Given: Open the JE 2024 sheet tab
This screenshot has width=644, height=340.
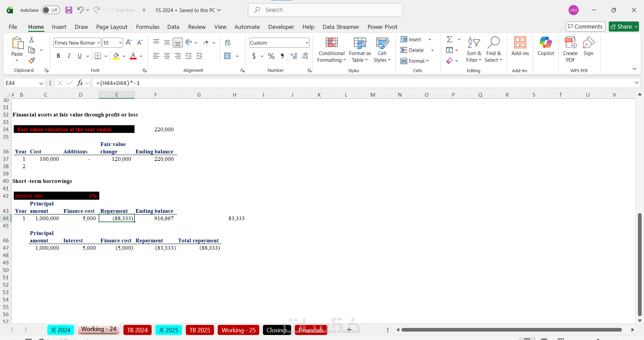Looking at the screenshot, I should 61,330.
